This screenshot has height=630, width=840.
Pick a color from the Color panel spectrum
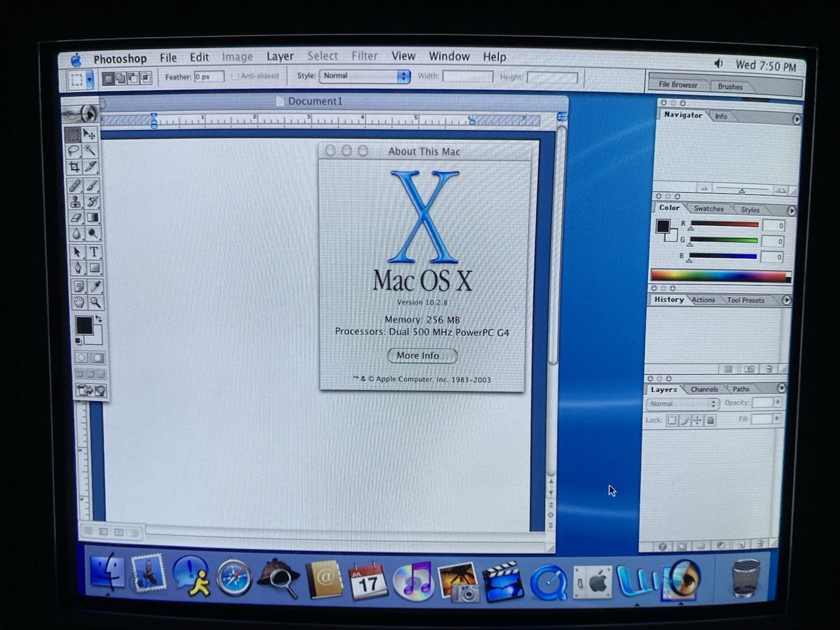pos(720,276)
